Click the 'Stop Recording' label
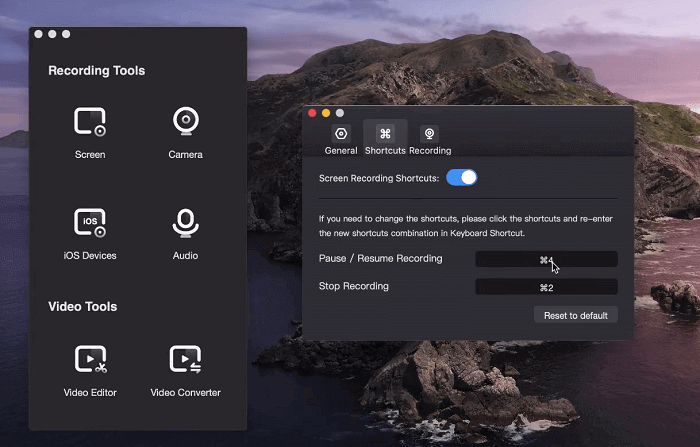Viewport: 700px width, 447px height. [x=354, y=286]
